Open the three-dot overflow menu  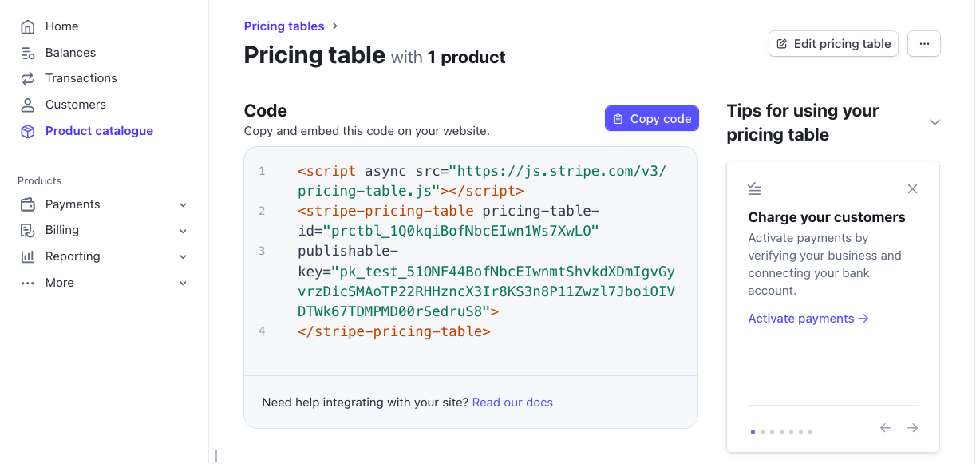coord(924,44)
